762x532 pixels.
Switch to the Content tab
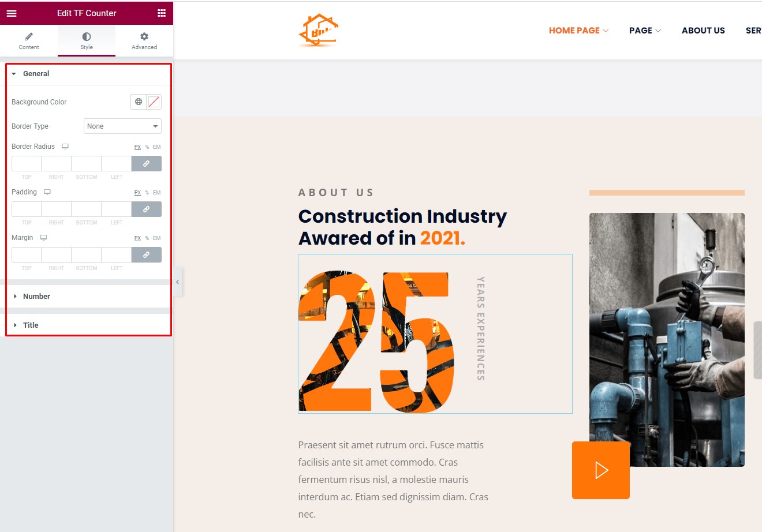click(x=29, y=41)
